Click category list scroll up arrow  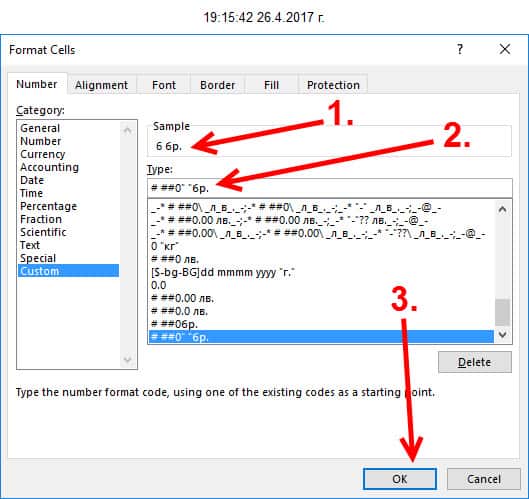click(x=128, y=130)
